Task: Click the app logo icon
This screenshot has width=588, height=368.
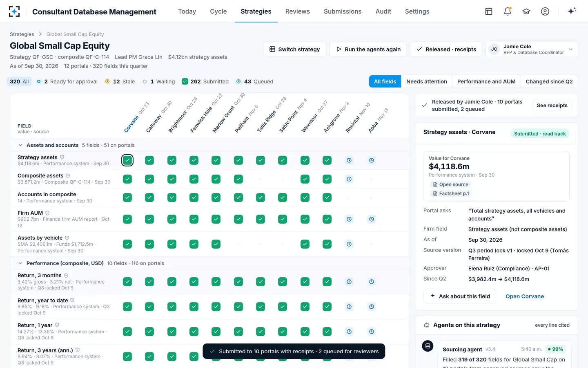Action: point(14,11)
